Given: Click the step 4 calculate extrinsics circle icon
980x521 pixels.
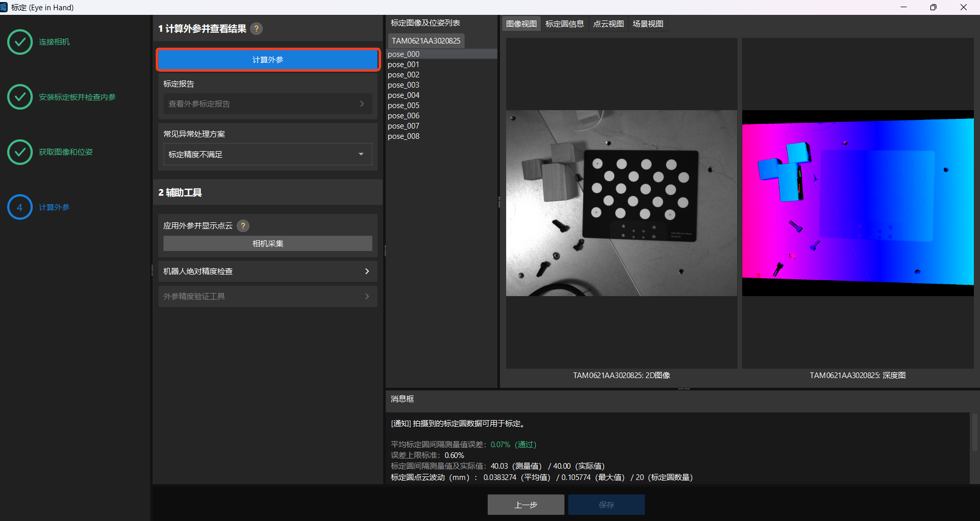Looking at the screenshot, I should pos(20,207).
